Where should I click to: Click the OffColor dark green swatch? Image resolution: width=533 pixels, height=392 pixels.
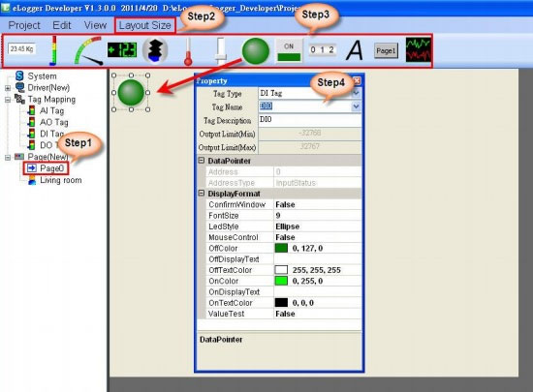pyautogui.click(x=281, y=248)
